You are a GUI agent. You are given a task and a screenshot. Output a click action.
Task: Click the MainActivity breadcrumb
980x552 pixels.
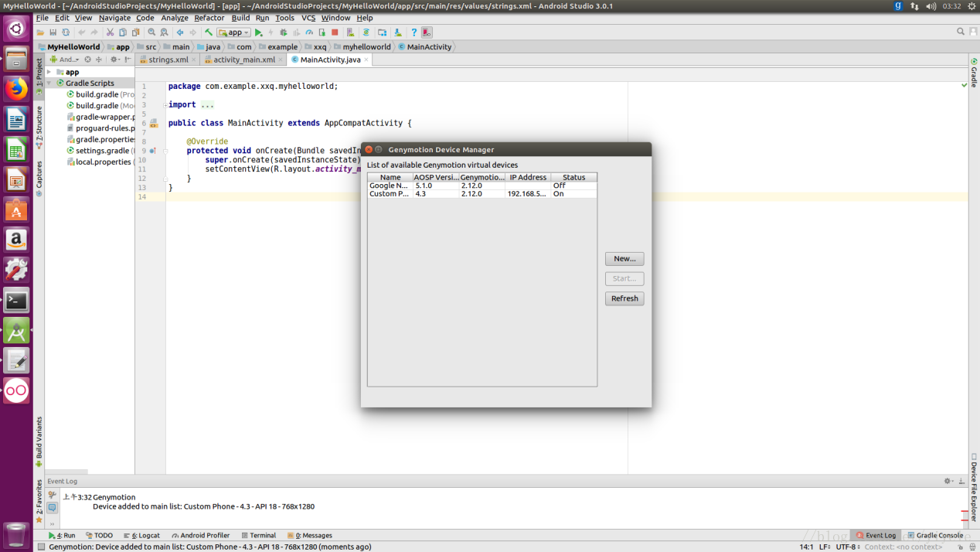coord(424,46)
